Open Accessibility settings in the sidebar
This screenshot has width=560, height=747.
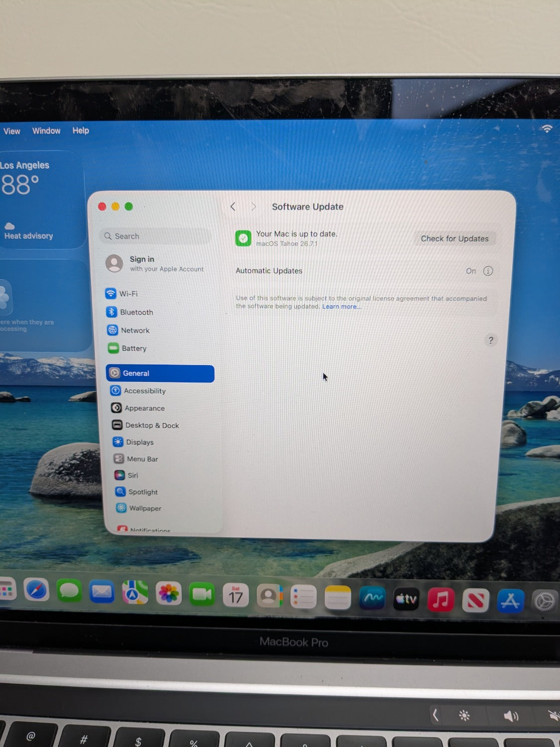(138, 391)
